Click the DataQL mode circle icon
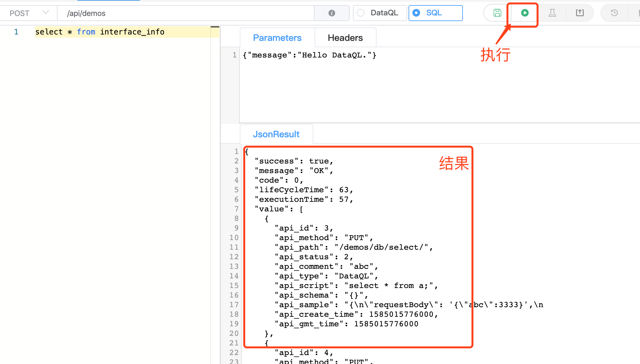 [361, 13]
